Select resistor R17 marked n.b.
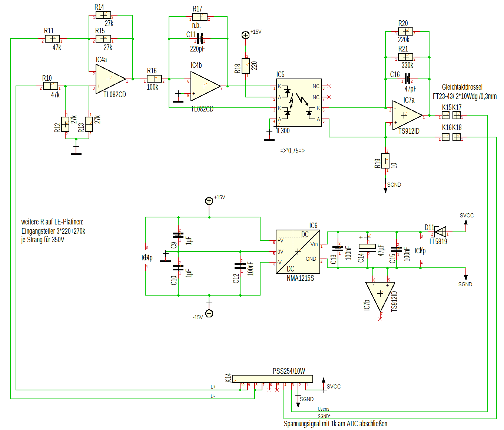504x430 pixels. (199, 17)
